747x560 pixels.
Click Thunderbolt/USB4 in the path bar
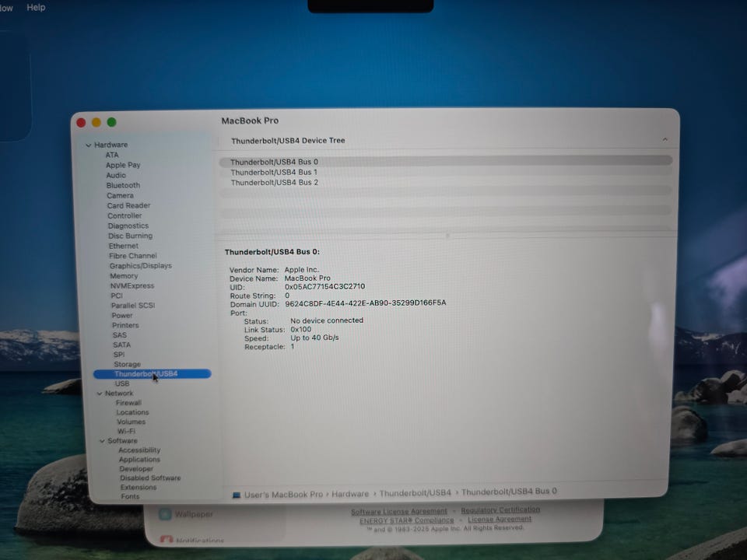coord(415,493)
